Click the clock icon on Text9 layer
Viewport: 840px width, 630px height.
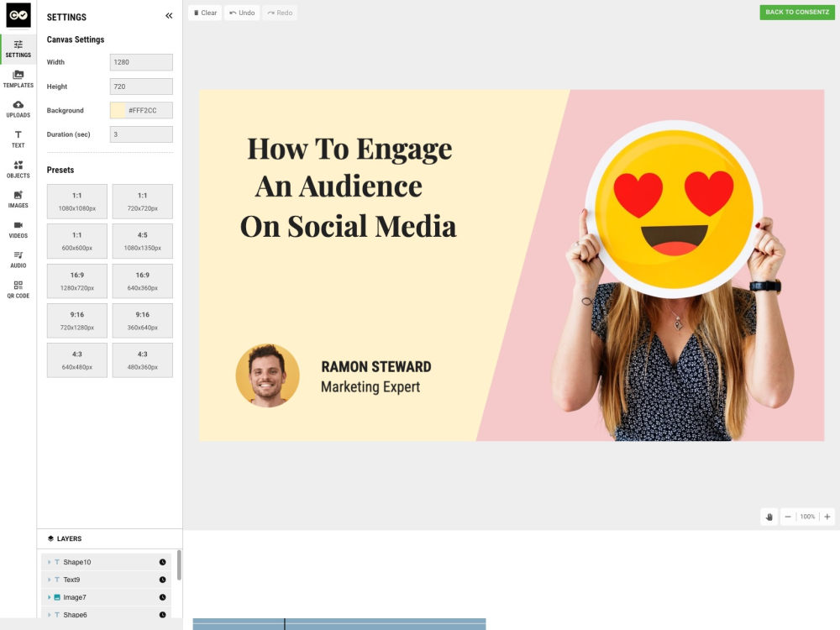point(162,580)
